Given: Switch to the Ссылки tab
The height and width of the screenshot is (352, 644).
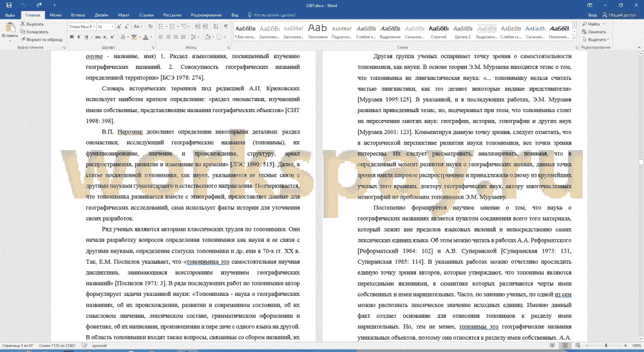Looking at the screenshot, I should tap(146, 15).
